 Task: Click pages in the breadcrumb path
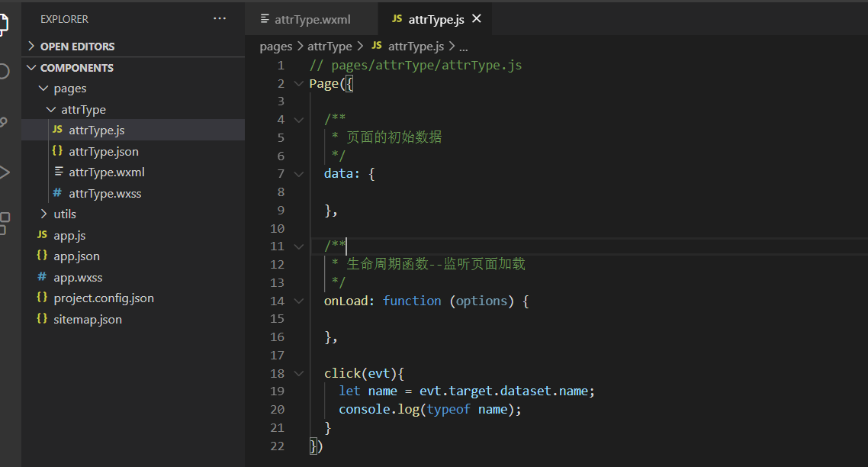click(x=275, y=47)
